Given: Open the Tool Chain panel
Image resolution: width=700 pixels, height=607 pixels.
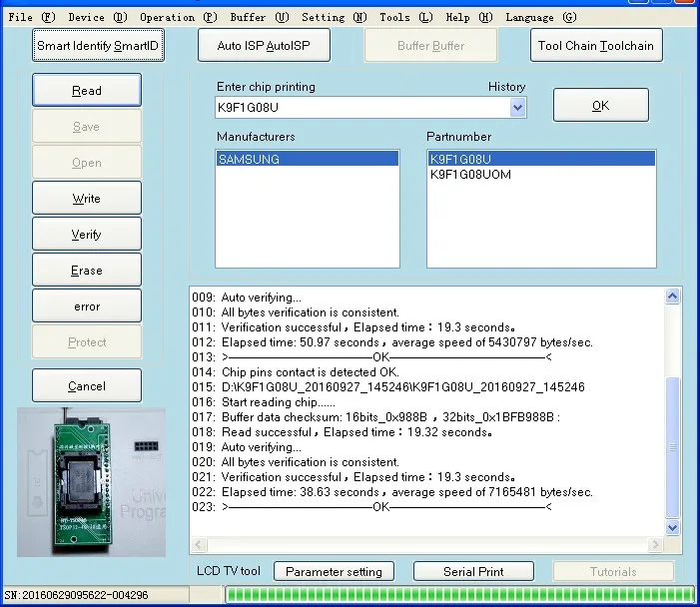Looking at the screenshot, I should [x=596, y=45].
